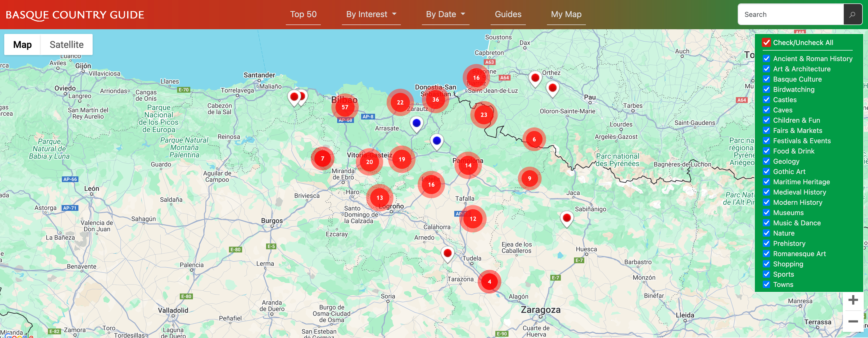Open My Map page
Viewport: 868px width, 338px height.
(x=566, y=15)
